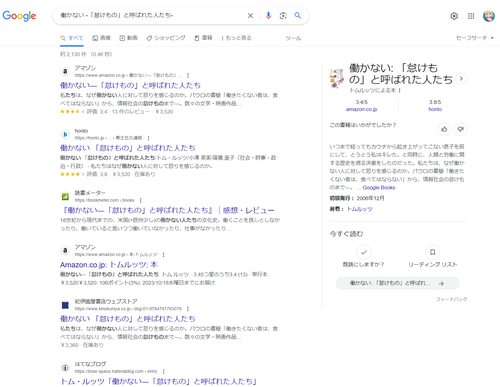500x387 pixels.
Task: Open Google Lens image search icon
Action: pyautogui.click(x=283, y=16)
